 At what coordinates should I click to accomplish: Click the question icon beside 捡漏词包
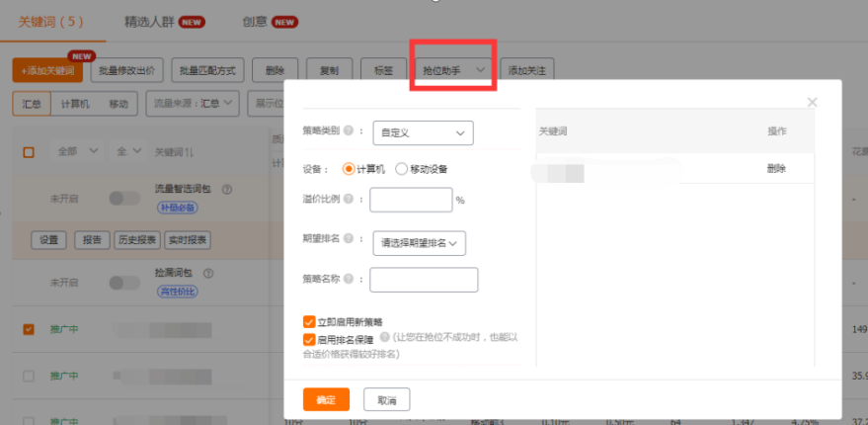tap(208, 273)
